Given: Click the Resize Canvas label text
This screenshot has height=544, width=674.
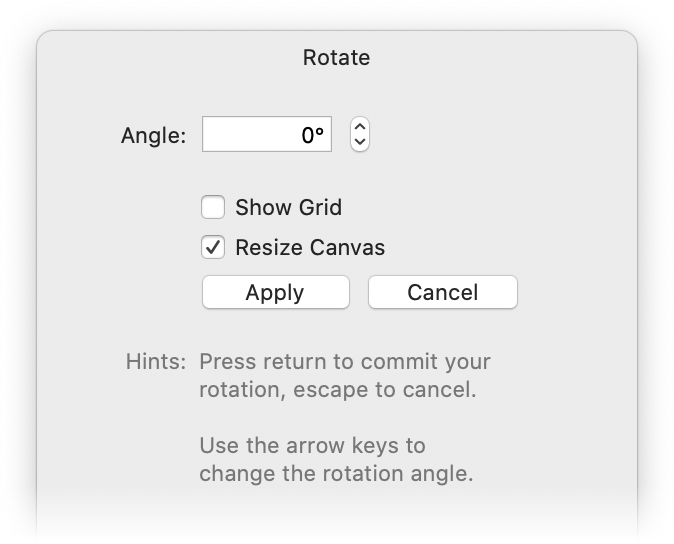Looking at the screenshot, I should [309, 247].
